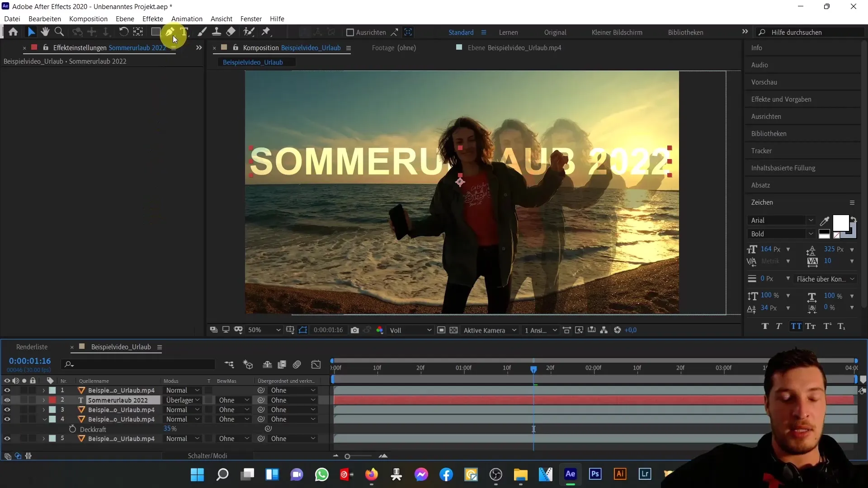Select the Eraser tool
The width and height of the screenshot is (868, 488).
point(231,32)
